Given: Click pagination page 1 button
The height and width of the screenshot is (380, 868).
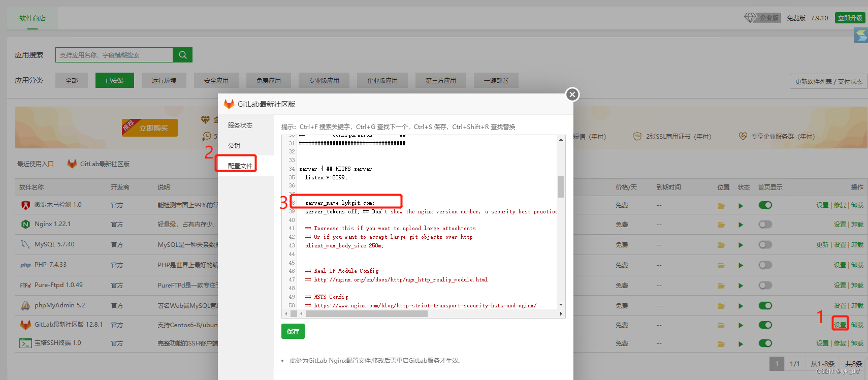Looking at the screenshot, I should pos(776,364).
